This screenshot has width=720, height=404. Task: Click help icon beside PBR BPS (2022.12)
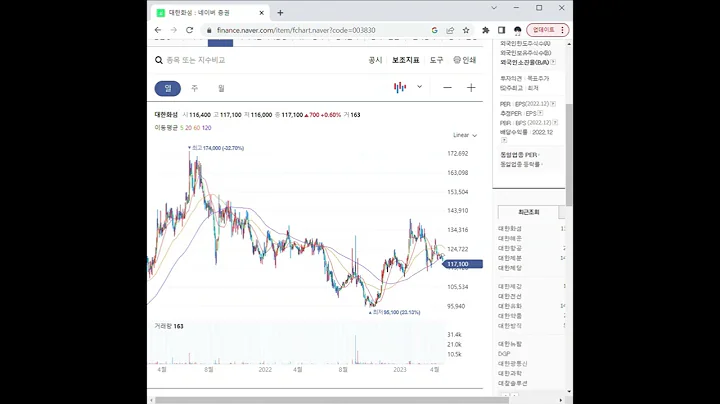pos(555,123)
